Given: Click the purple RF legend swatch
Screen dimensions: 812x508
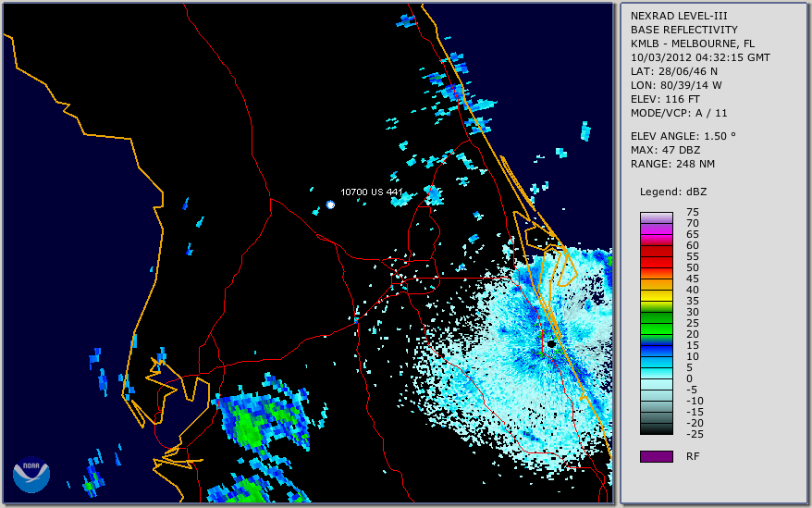Looking at the screenshot, I should [656, 456].
